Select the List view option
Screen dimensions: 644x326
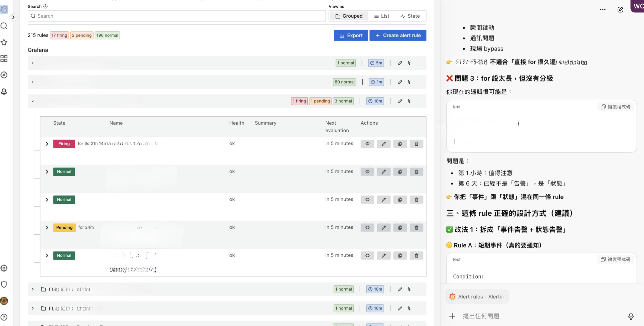pos(381,16)
